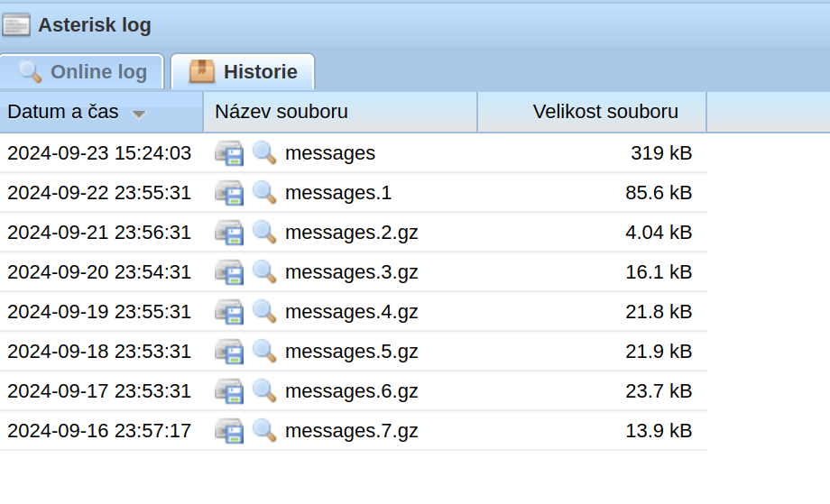Select the messages.1 file name
This screenshot has width=830, height=504.
[338, 193]
